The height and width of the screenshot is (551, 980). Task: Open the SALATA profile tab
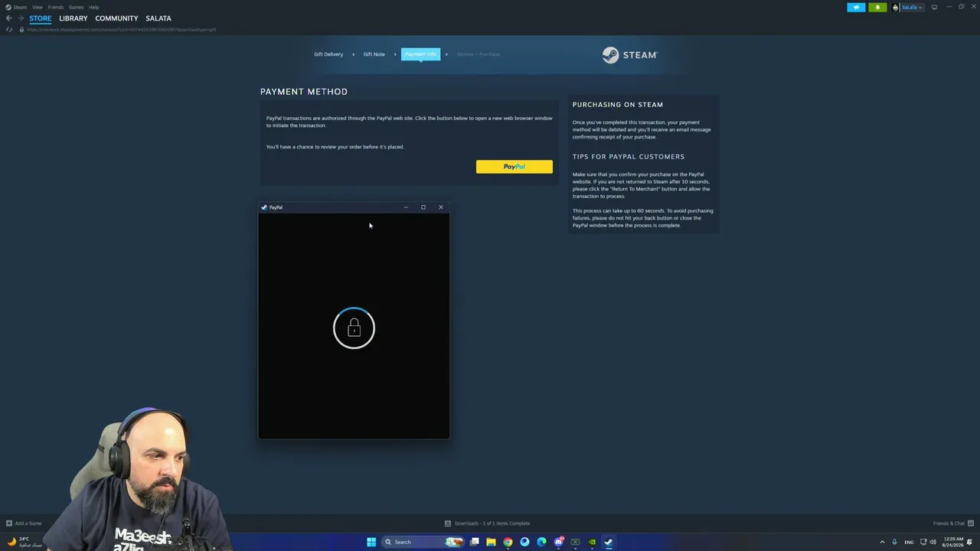tap(158, 18)
